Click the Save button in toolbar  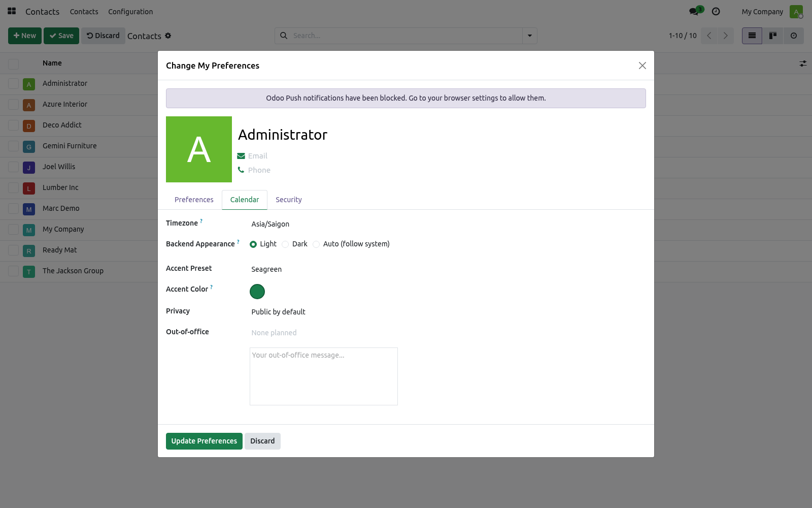[x=61, y=36]
